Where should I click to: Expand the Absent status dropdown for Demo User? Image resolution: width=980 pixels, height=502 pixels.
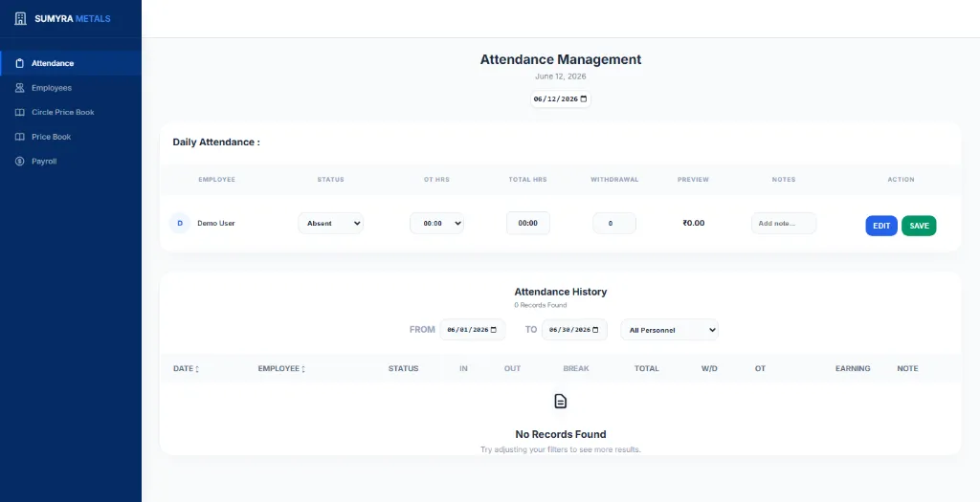pyautogui.click(x=330, y=223)
